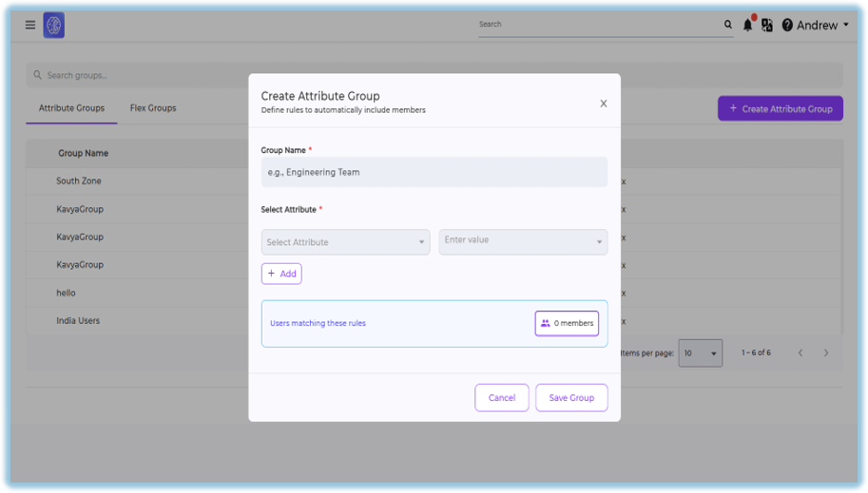Switch to the Flex Groups tab
Image resolution: width=868 pixels, height=493 pixels.
(153, 108)
